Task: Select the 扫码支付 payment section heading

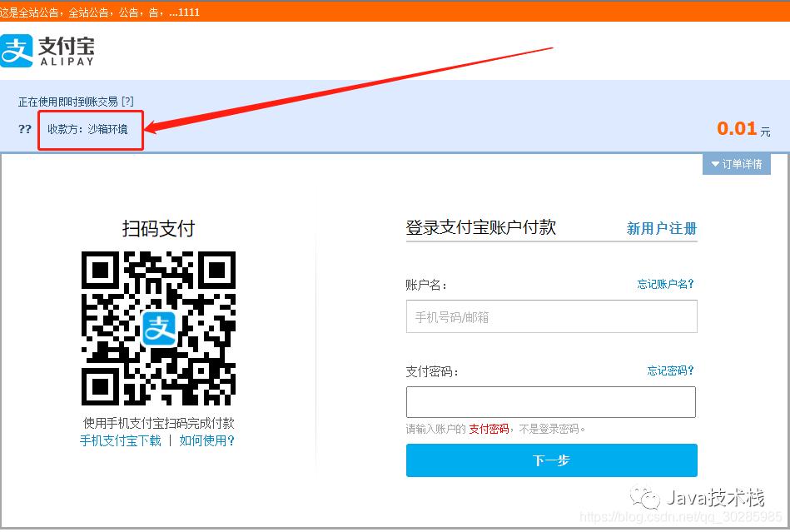Action: point(158,228)
